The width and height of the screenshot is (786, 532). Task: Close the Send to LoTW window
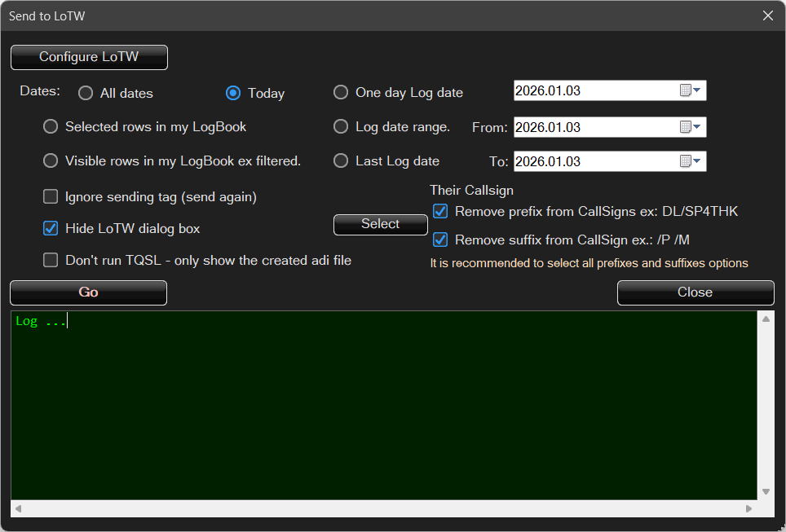point(767,15)
